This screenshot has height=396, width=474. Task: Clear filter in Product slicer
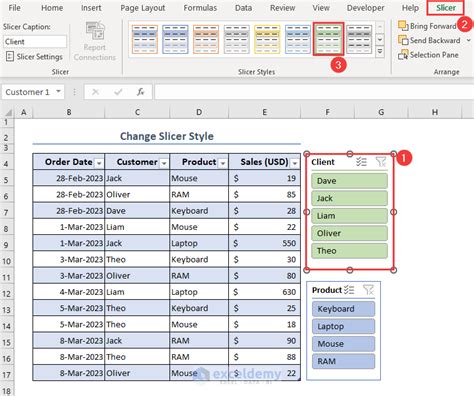click(x=368, y=290)
